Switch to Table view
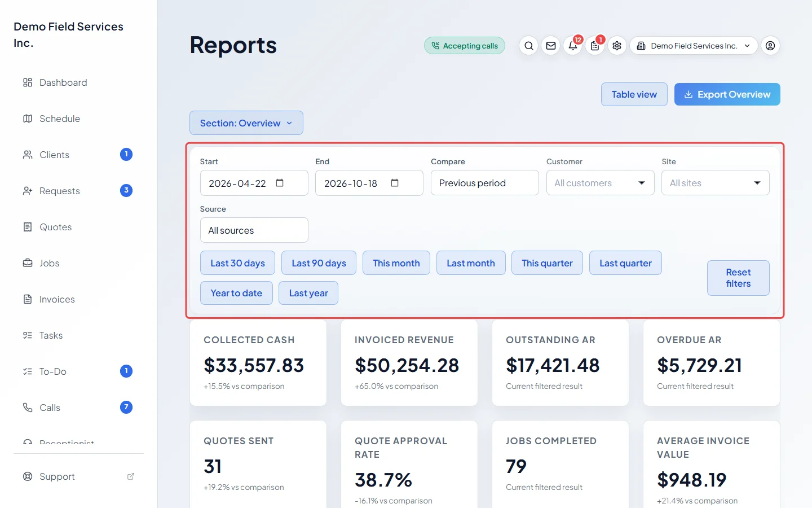 tap(634, 94)
